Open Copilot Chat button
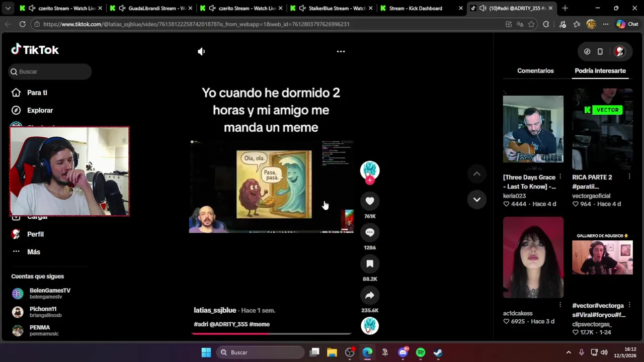 click(627, 24)
